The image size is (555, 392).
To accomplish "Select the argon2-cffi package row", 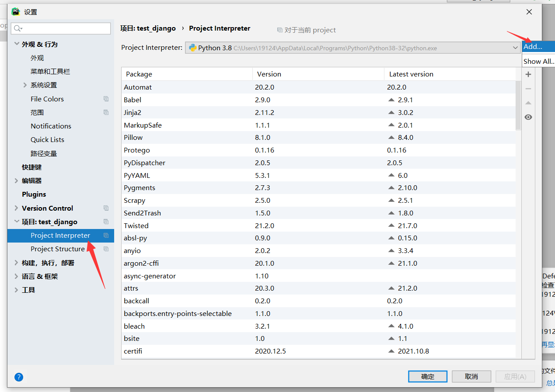I will point(318,263).
